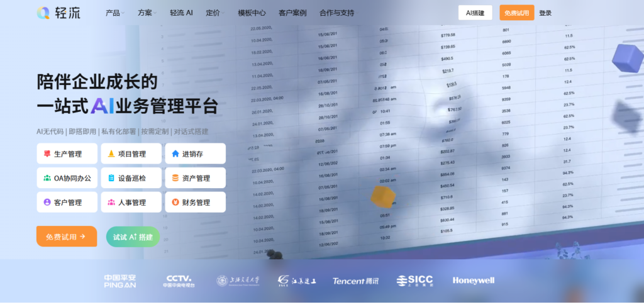Click the 资产管理 orange stack icon
Screen dimensions: 644x307
pyautogui.click(x=175, y=178)
